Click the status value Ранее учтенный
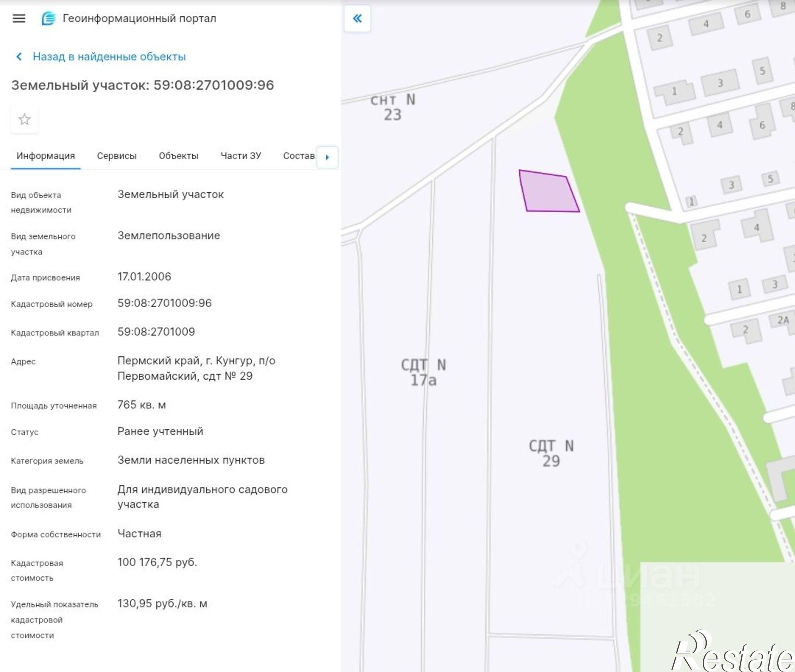The width and height of the screenshot is (795, 672). point(160,431)
